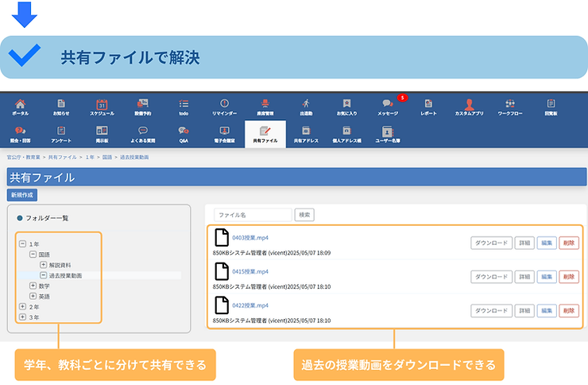Click the ファイル名 search field
Viewport: 588px width, 385px height.
pyautogui.click(x=253, y=215)
